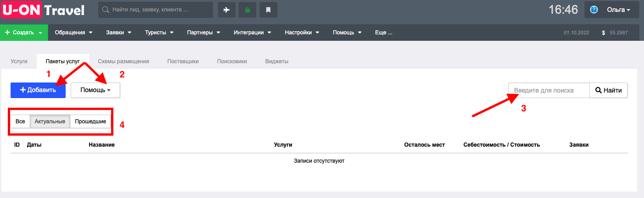Image resolution: width=644 pixels, height=198 pixels.
Task: Focus the top search field for leads
Action: [156, 10]
